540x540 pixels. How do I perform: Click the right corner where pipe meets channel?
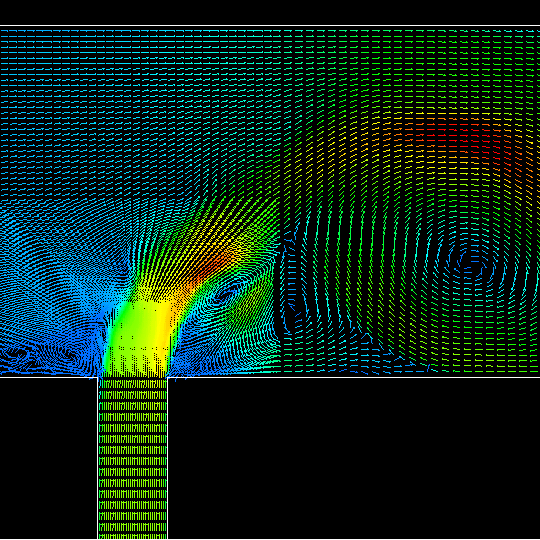168,377
